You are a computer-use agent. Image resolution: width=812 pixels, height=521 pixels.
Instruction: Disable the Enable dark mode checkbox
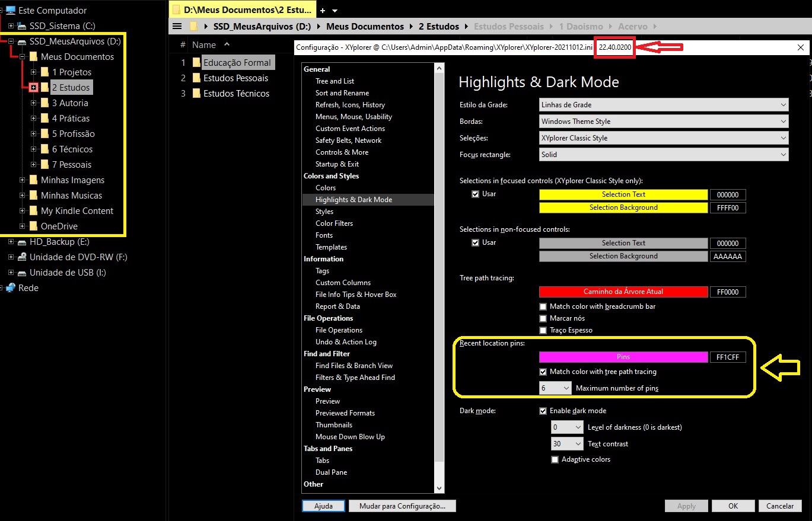(x=543, y=411)
